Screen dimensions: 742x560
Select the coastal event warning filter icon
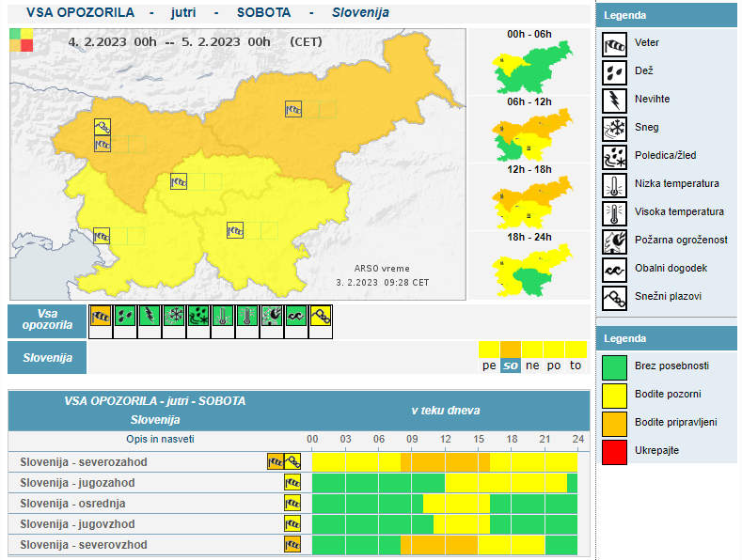point(296,318)
